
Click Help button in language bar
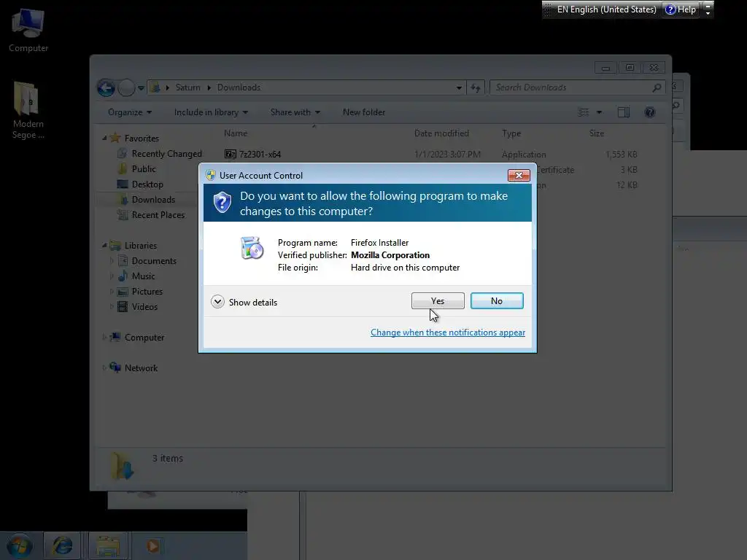(681, 9)
